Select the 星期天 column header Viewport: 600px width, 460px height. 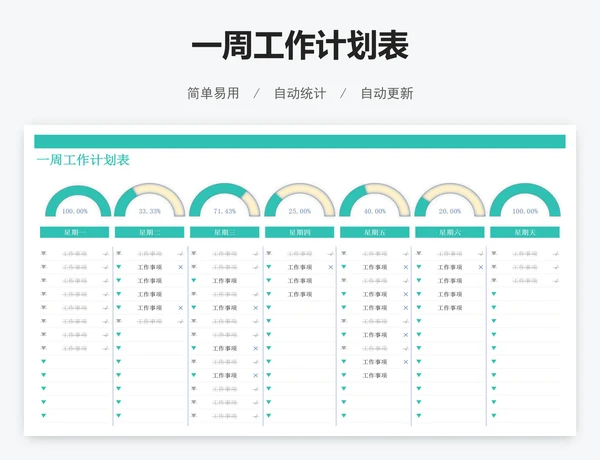525,232
